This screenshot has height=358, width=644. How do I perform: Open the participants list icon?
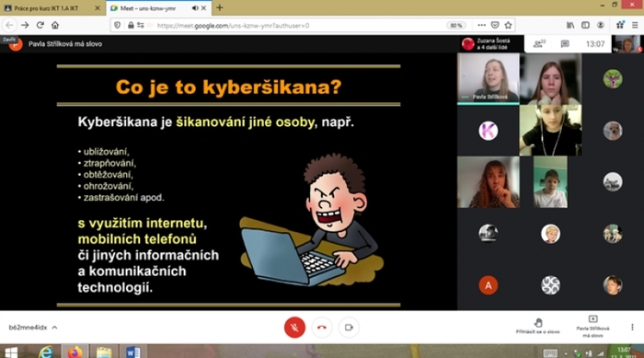539,44
